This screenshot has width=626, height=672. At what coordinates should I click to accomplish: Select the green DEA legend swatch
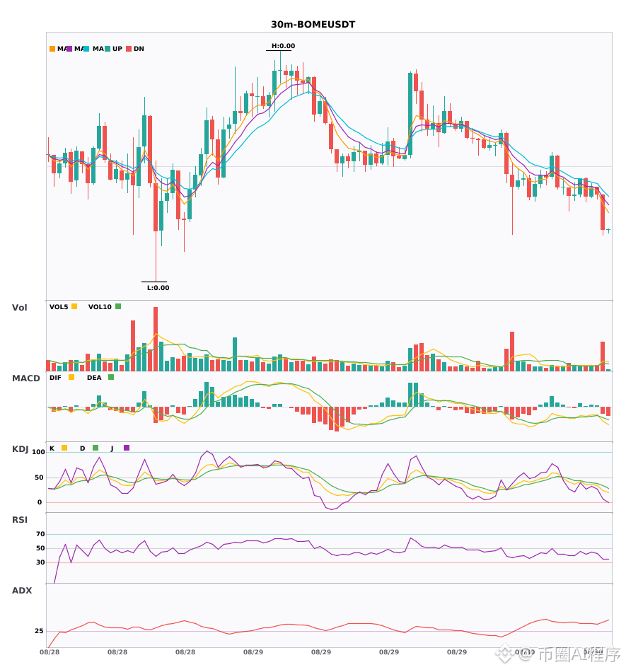click(x=111, y=377)
